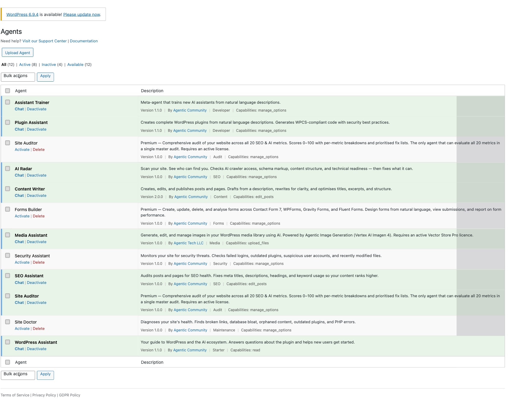Open the top Bulk actions dropdown
The height and width of the screenshot is (420, 511).
coord(18,77)
